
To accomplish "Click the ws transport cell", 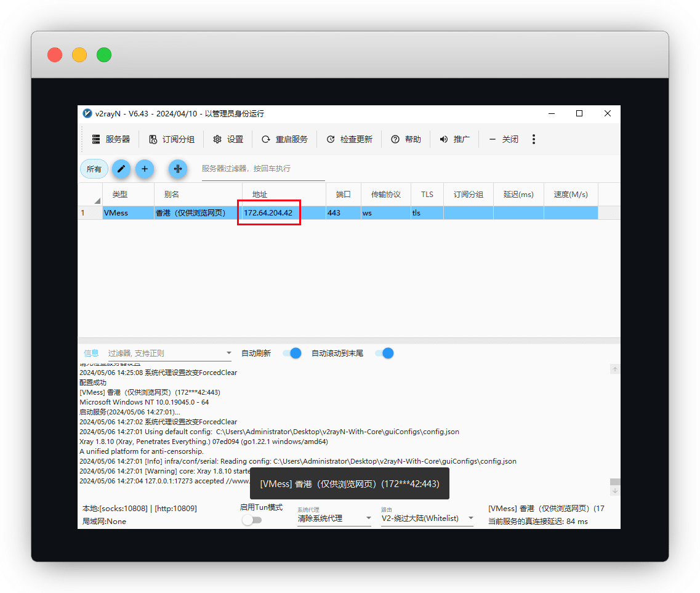I will 386,213.
